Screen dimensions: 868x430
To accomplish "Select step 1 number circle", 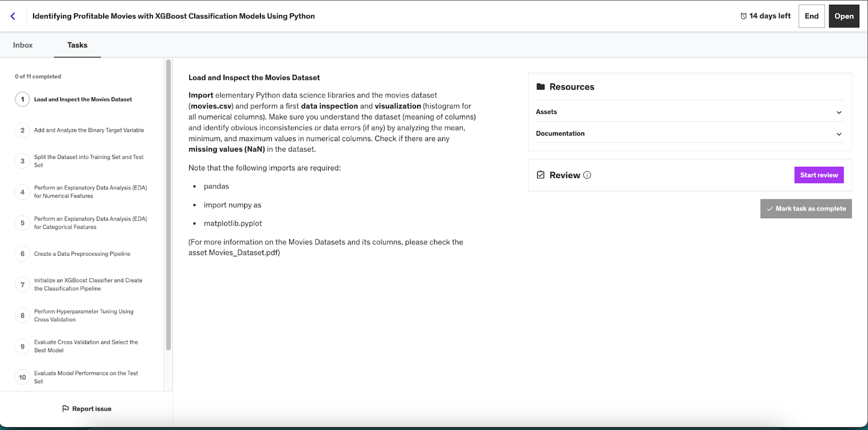I will coord(22,99).
